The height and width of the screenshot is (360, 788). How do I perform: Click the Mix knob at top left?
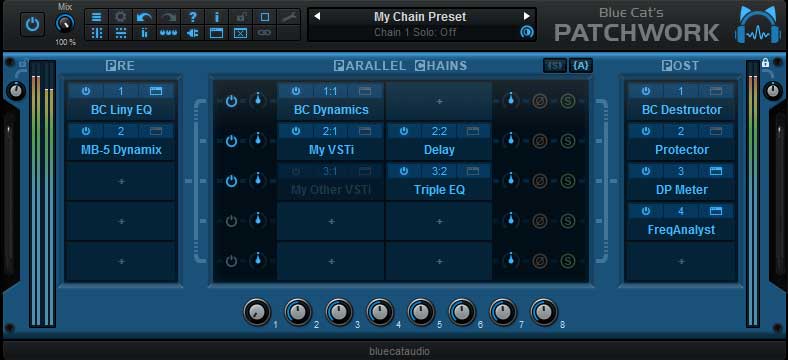65,24
